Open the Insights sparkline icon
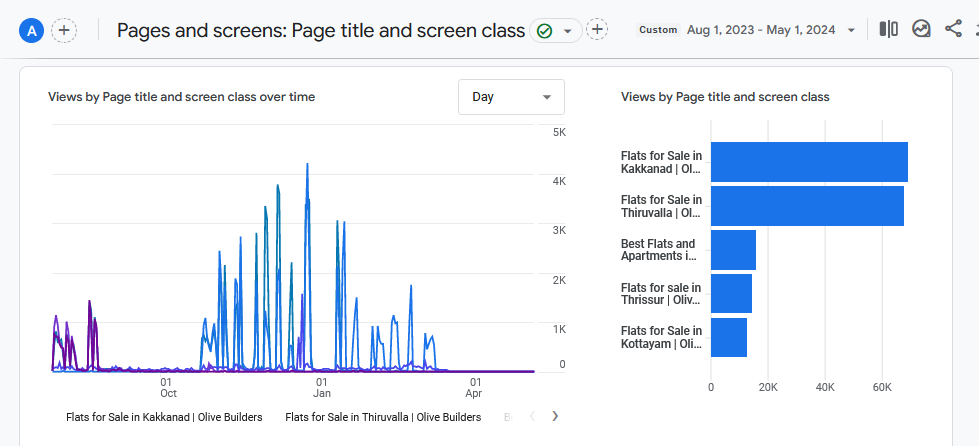This screenshot has width=979, height=446. 921,29
